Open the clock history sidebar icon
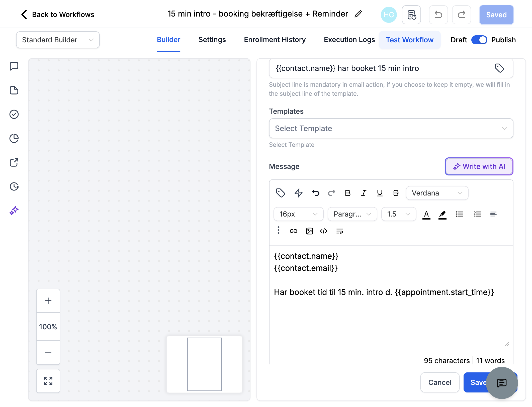 14,186
